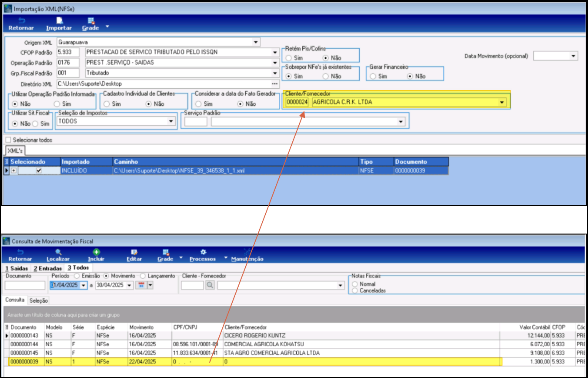
Task: Switch to the 3 Todos tab
Action: (78, 268)
